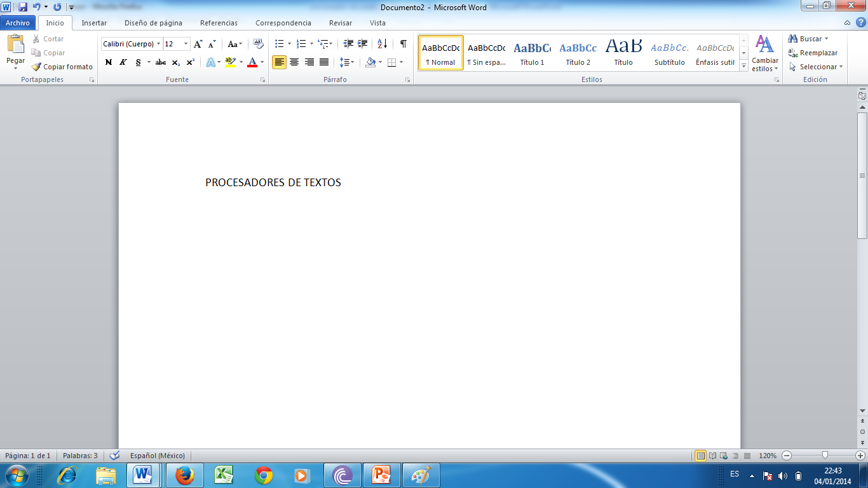Open the font name dropdown Calibri (Cuerpo)
The height and width of the screenshot is (488, 868).
(158, 44)
